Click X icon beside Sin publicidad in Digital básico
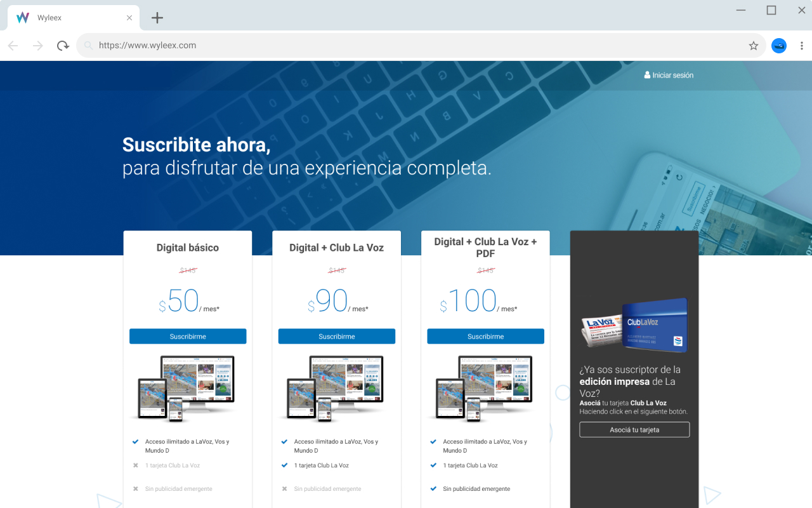812x508 pixels. tap(135, 489)
